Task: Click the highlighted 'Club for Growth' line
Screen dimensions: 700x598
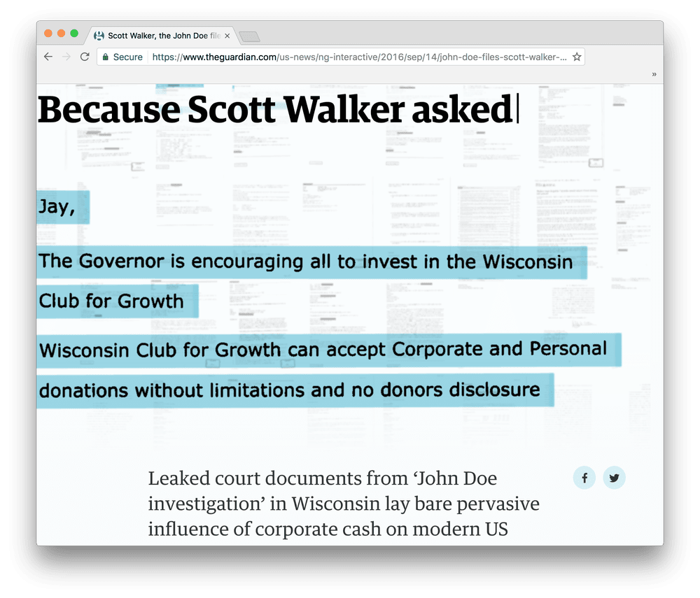Action: pyautogui.click(x=111, y=301)
